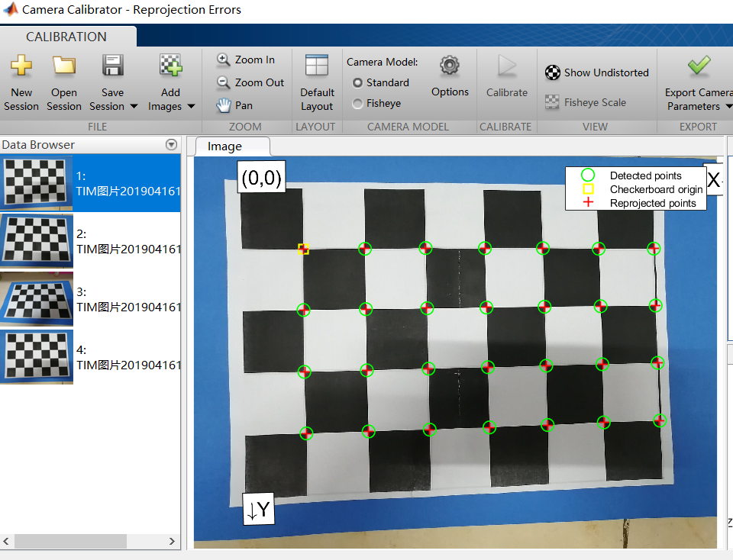Viewport: 733px width, 560px height.
Task: Select the Standard camera model
Action: tap(357, 82)
